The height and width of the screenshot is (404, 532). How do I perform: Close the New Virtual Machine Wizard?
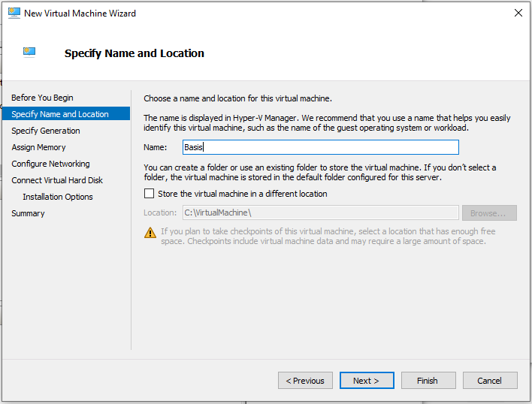coord(518,14)
